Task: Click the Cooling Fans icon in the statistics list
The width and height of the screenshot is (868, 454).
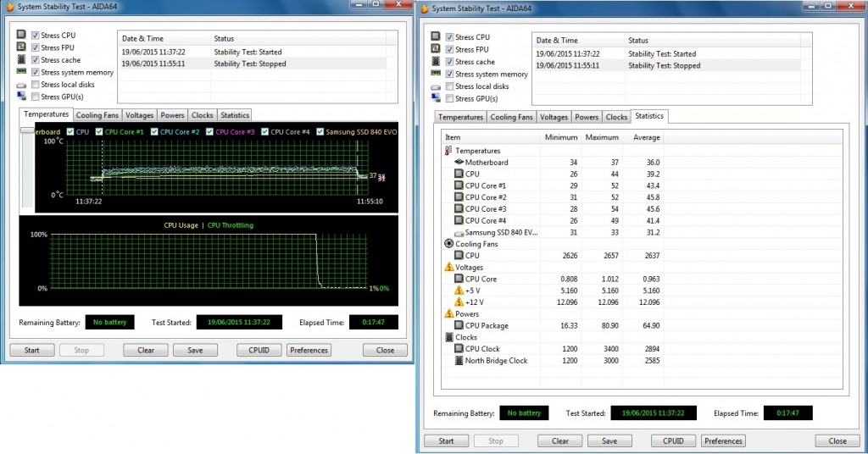Action: click(x=449, y=244)
